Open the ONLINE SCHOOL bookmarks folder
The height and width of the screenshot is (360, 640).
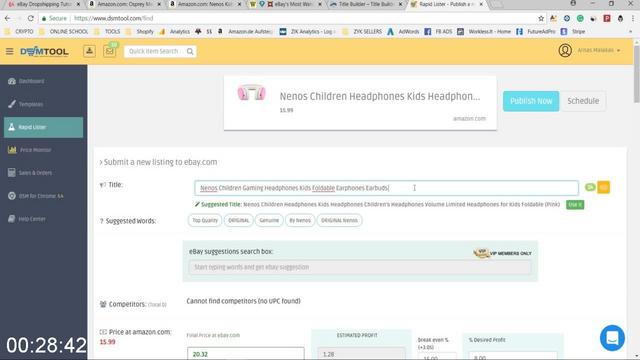(64, 31)
